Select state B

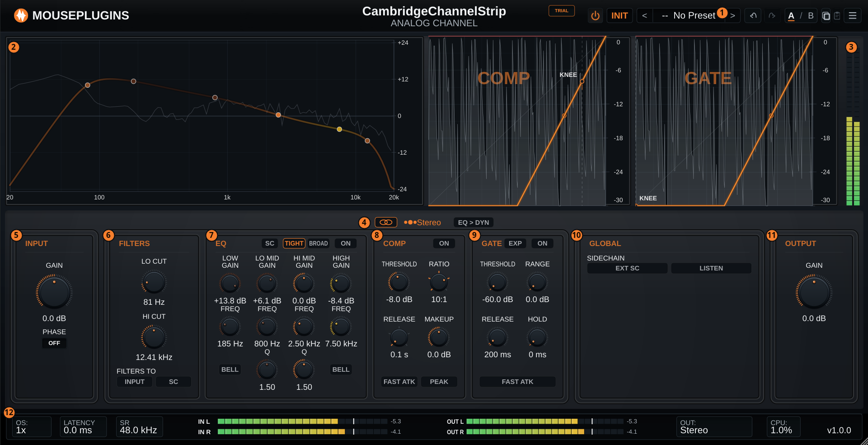811,16
